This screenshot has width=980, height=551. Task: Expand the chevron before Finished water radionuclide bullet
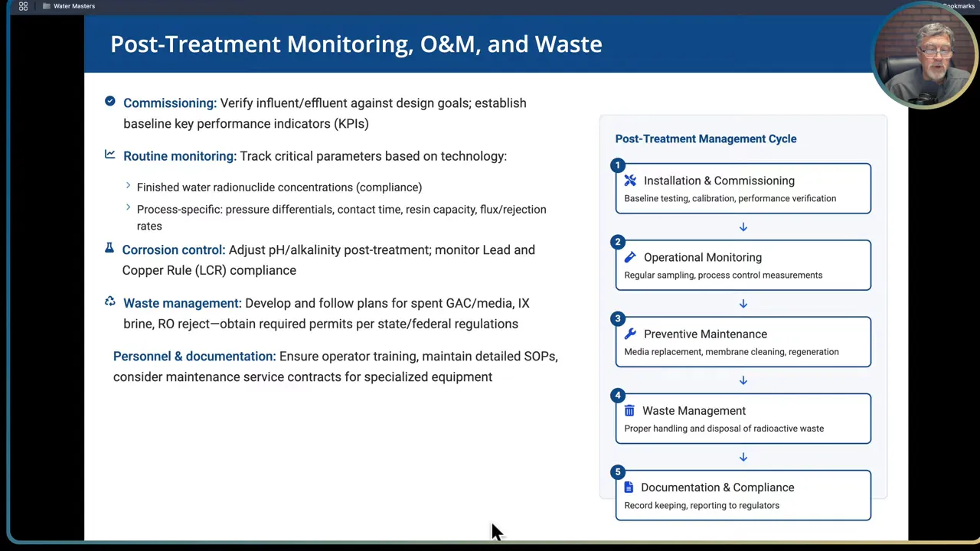click(x=128, y=186)
